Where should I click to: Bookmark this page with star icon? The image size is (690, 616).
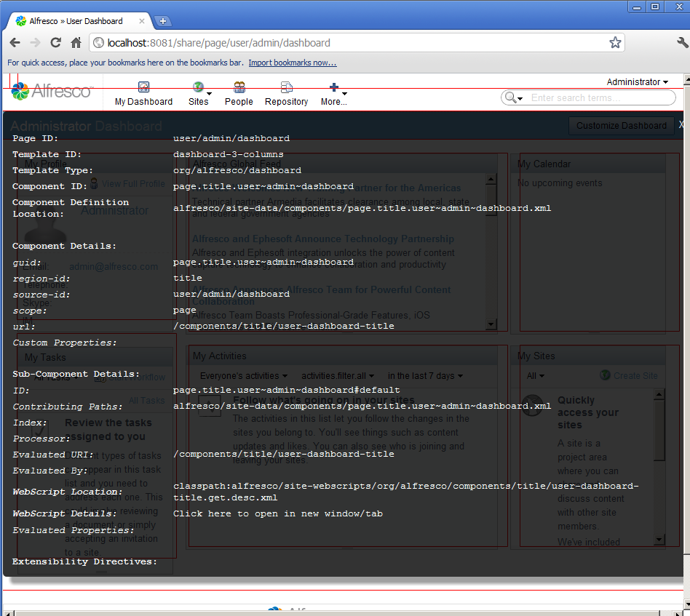pyautogui.click(x=615, y=43)
